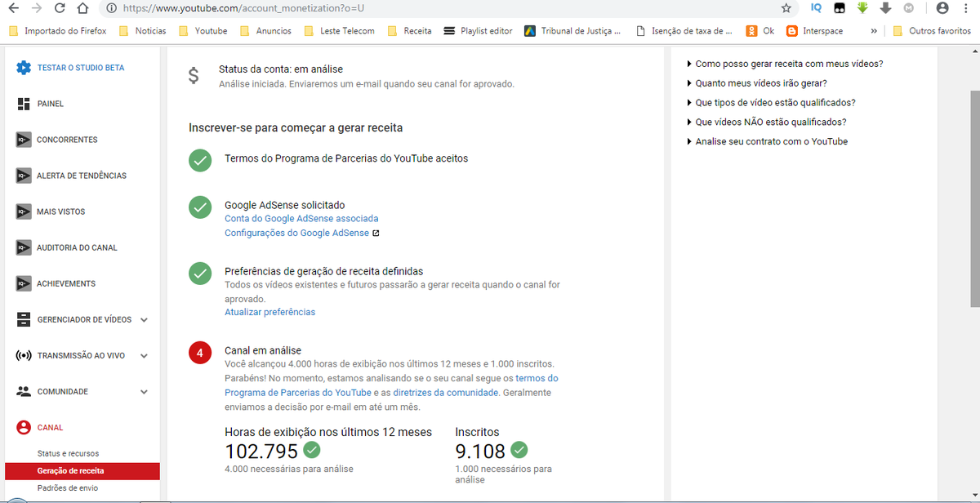Click the Comunidade people icon
This screenshot has height=503, width=980.
[24, 391]
